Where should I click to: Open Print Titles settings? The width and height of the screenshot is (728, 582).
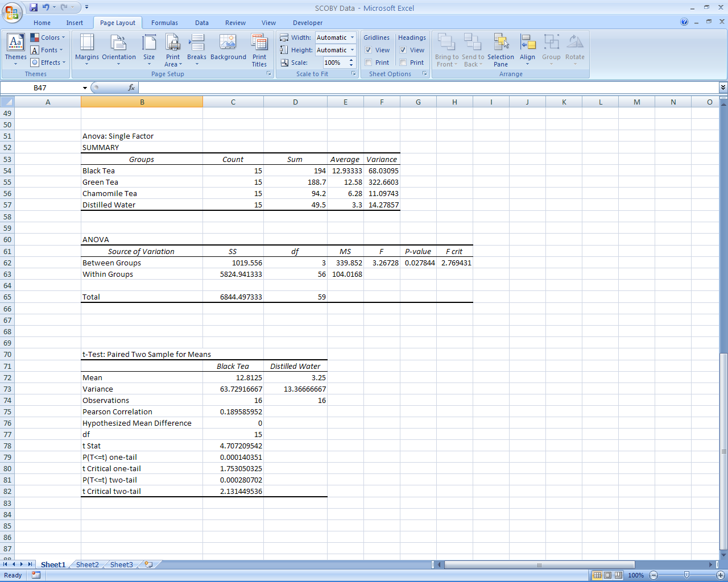(259, 49)
